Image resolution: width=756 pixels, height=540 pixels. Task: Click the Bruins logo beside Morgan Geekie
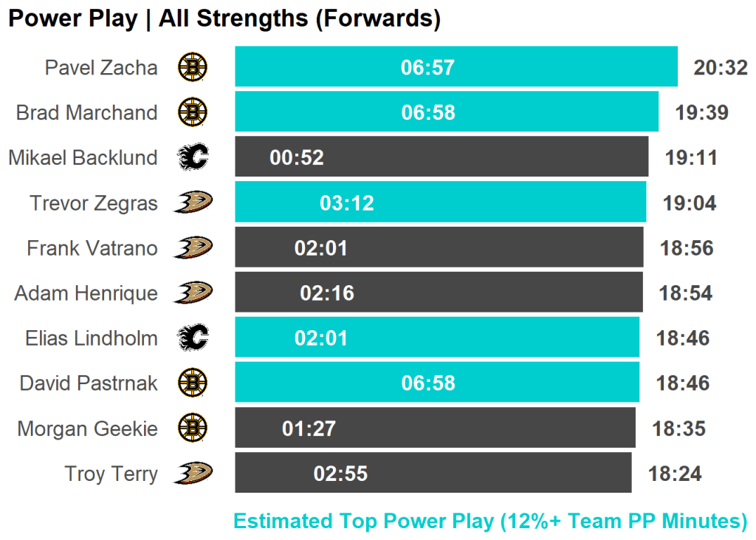[193, 428]
